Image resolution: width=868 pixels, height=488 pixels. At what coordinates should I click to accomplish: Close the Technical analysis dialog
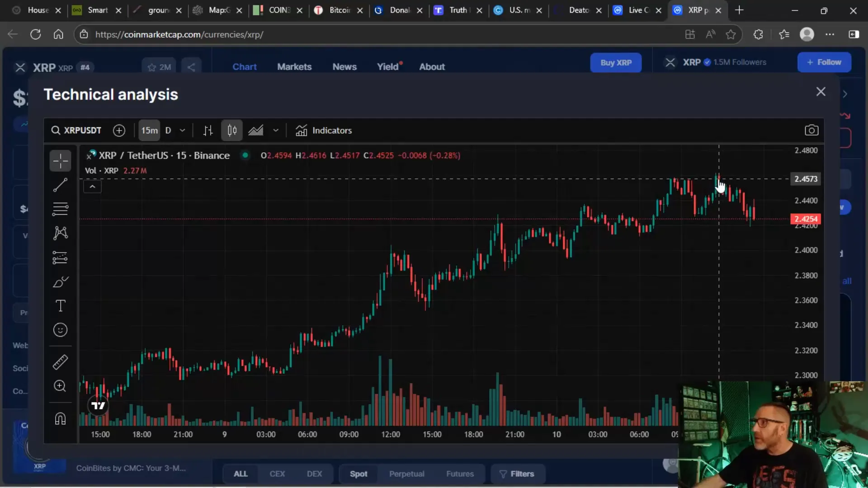[821, 92]
